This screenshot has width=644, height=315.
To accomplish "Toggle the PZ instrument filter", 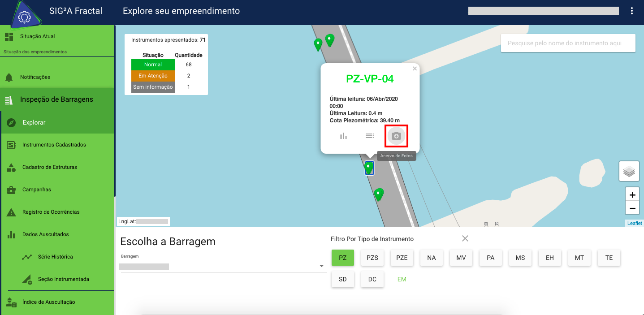I will click(x=343, y=258).
